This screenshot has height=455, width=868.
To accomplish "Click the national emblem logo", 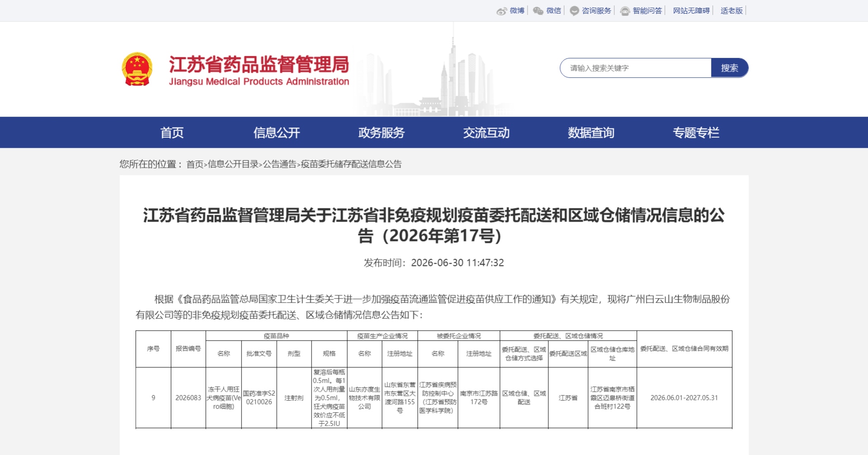I will point(137,69).
